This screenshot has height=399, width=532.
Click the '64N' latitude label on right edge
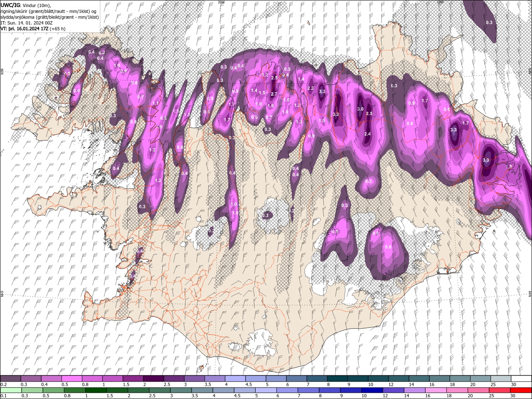click(530, 293)
